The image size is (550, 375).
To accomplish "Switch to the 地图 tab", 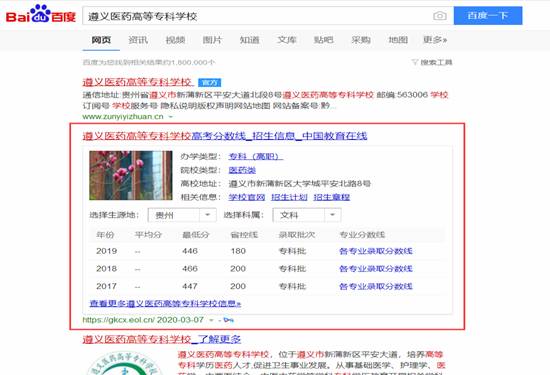I will (398, 40).
